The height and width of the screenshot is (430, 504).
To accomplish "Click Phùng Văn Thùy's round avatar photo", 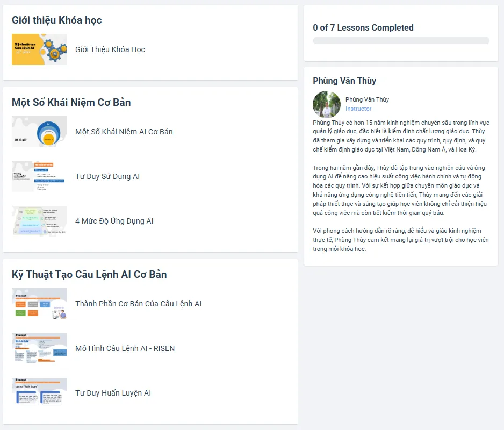I will click(327, 104).
